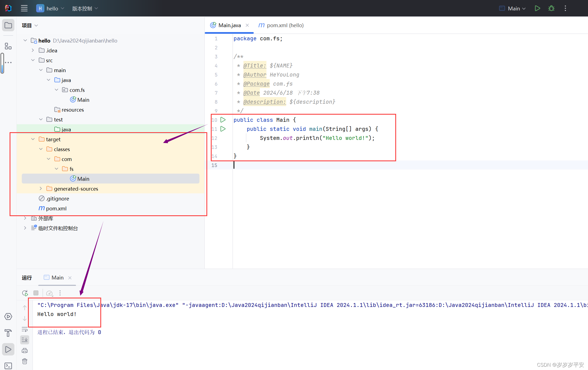The height and width of the screenshot is (370, 588).
Task: Open pom.xml in the project tree
Action: (x=53, y=208)
